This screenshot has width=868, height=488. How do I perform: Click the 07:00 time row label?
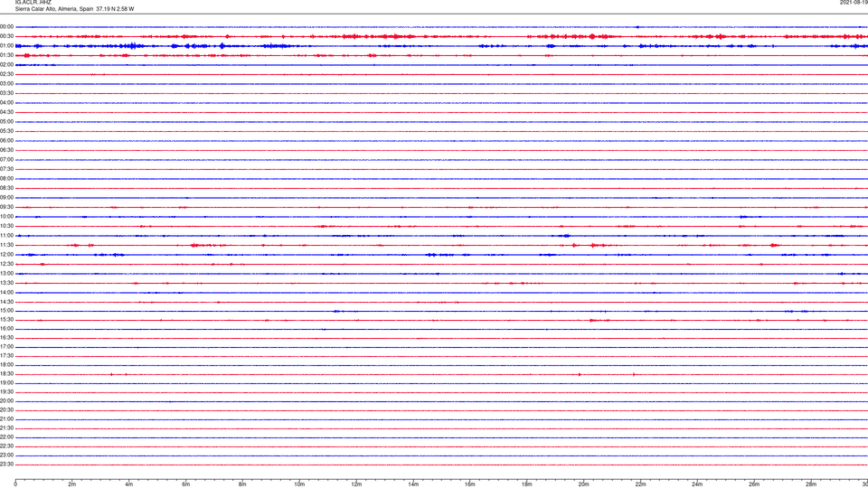(6, 159)
